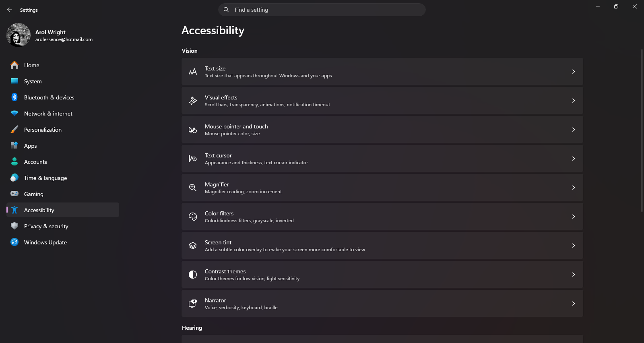The height and width of the screenshot is (343, 644).
Task: Open the Text cursor chevron arrow
Action: tap(574, 159)
